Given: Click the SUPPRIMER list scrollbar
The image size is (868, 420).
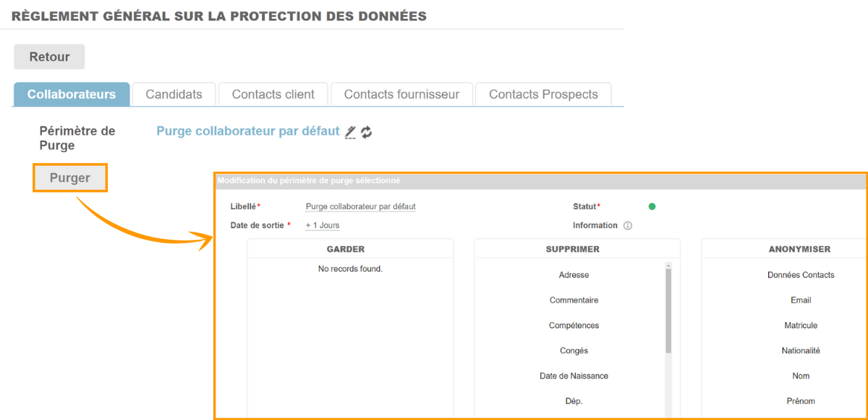Looking at the screenshot, I should tap(668, 311).
